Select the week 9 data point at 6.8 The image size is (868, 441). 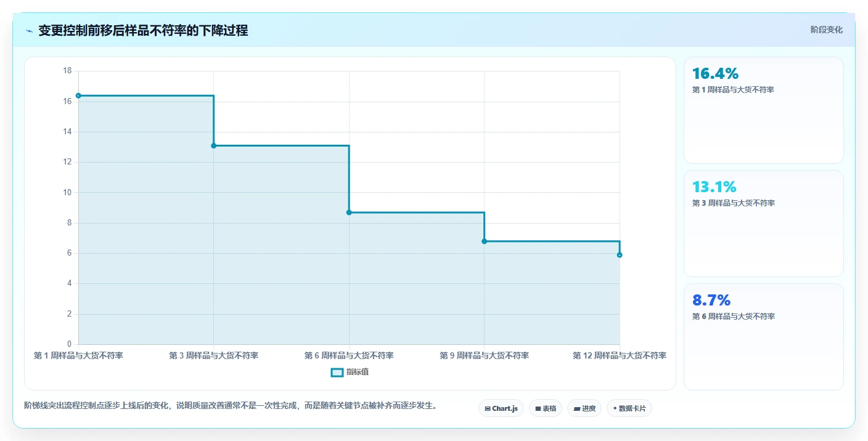pyautogui.click(x=484, y=241)
